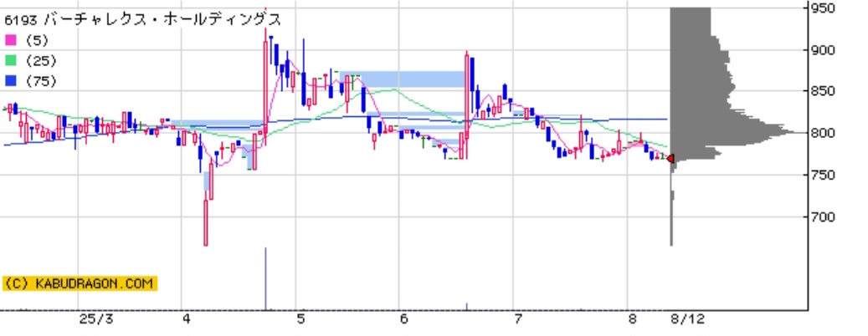This screenshot has width=868, height=336.
Task: Click the long red candlestick at April low
Action: 206,222
